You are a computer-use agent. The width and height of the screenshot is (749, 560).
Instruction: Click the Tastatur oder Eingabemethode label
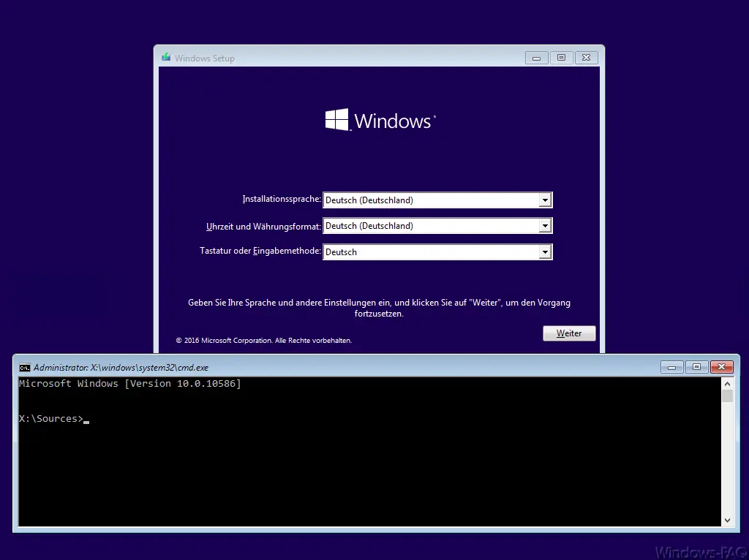tap(260, 251)
